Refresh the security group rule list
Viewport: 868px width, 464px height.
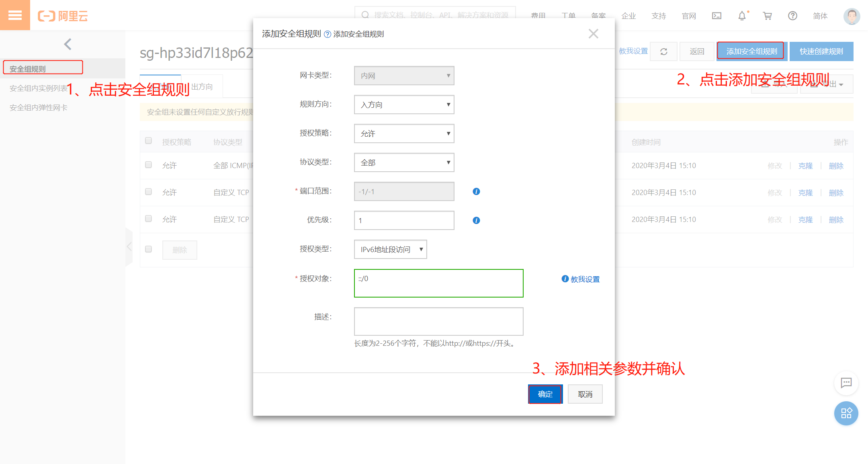pyautogui.click(x=663, y=51)
